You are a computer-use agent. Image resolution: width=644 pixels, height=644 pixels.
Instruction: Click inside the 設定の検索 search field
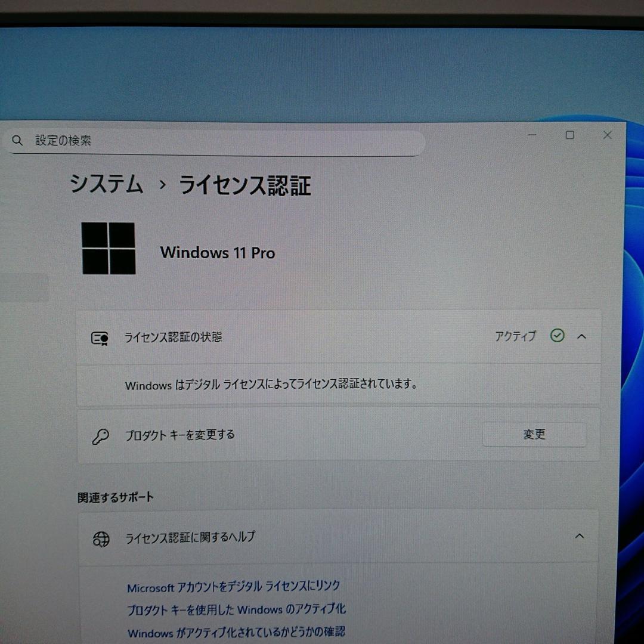tap(215, 141)
